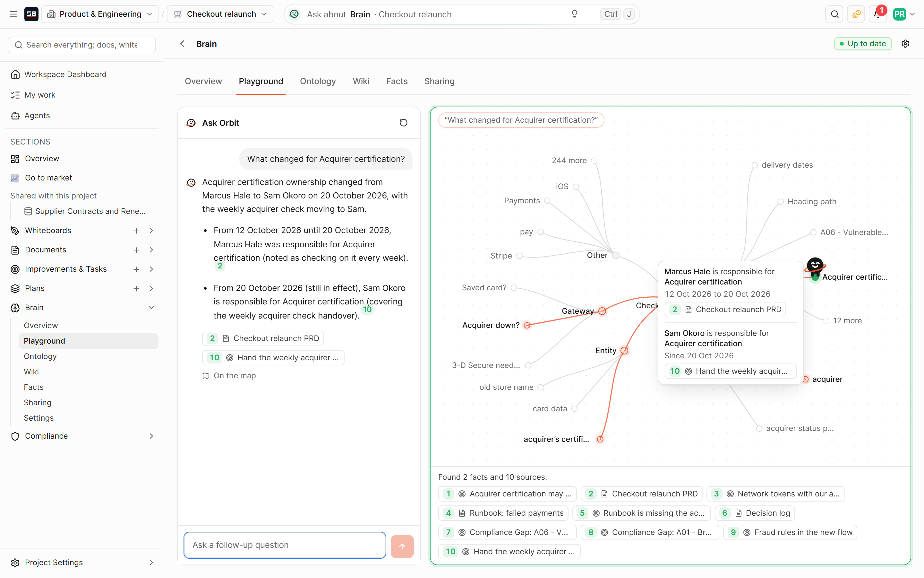
Task: Open source 1 Acquirer certification may ...
Action: point(508,494)
